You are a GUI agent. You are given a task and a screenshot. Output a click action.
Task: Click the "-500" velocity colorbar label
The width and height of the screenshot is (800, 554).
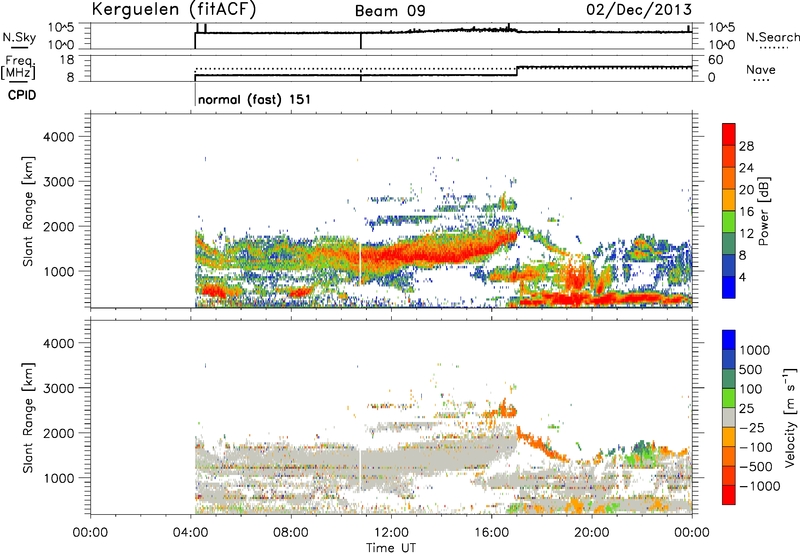click(x=756, y=467)
